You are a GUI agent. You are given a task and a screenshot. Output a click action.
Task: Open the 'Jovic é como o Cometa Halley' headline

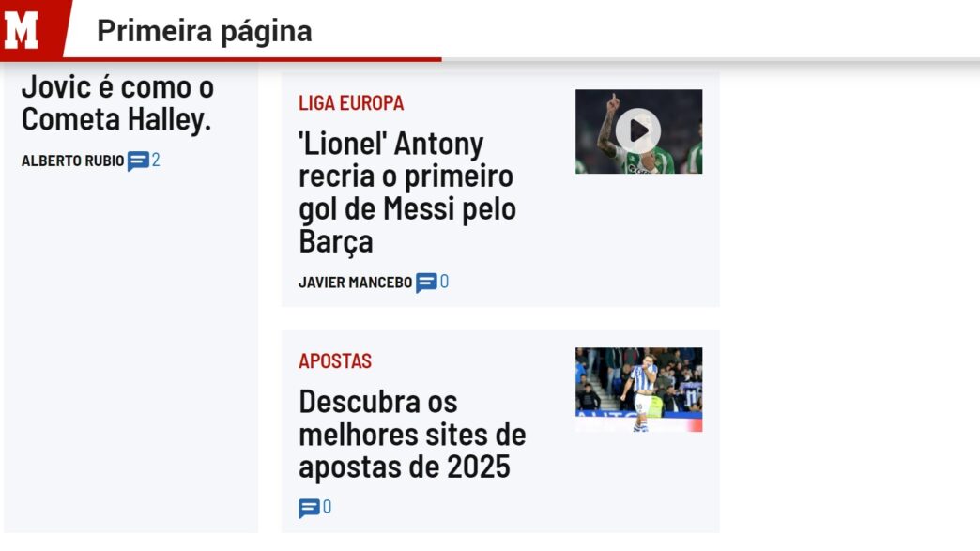click(117, 103)
